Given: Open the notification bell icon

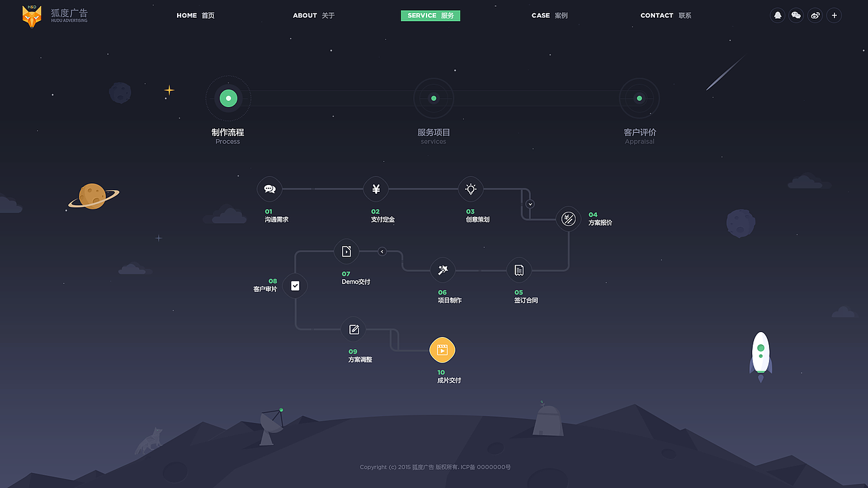Looking at the screenshot, I should coord(778,16).
